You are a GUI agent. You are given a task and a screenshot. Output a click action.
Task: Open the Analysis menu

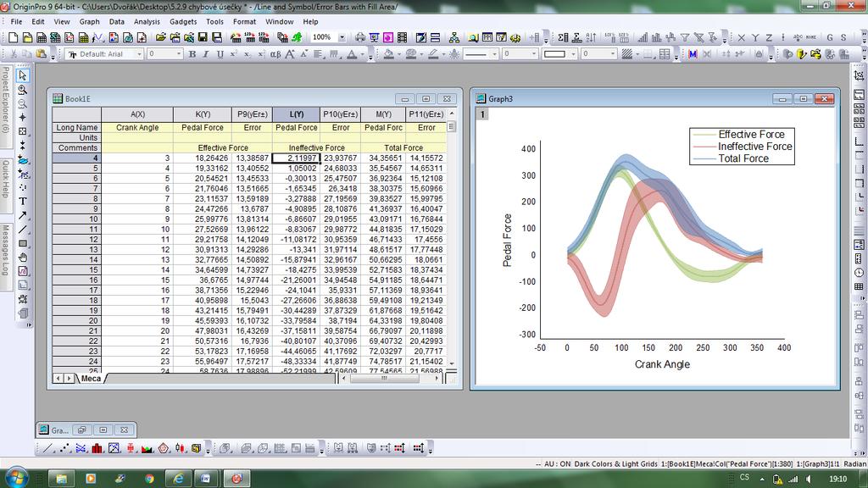point(147,21)
